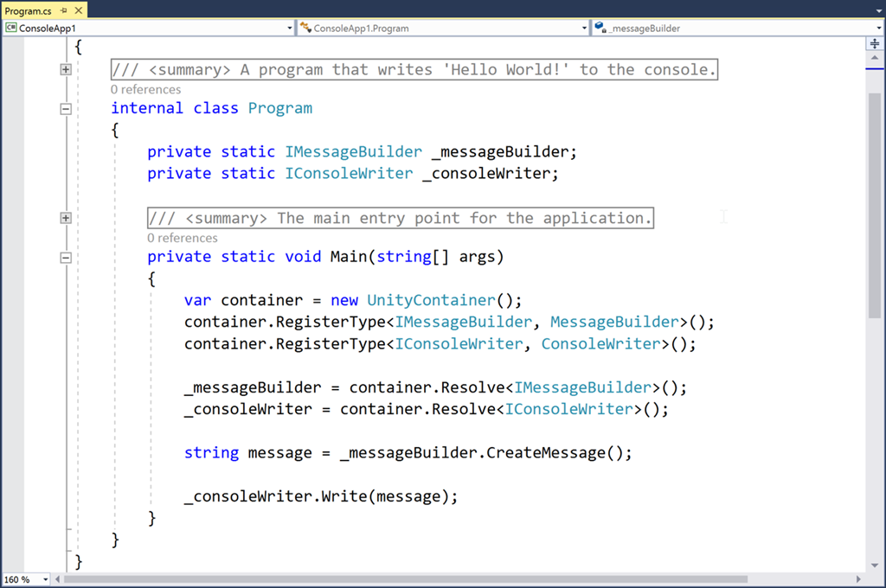The height and width of the screenshot is (588, 886).
Task: Click horizontal scrollbar right arrow
Action: click(858, 578)
